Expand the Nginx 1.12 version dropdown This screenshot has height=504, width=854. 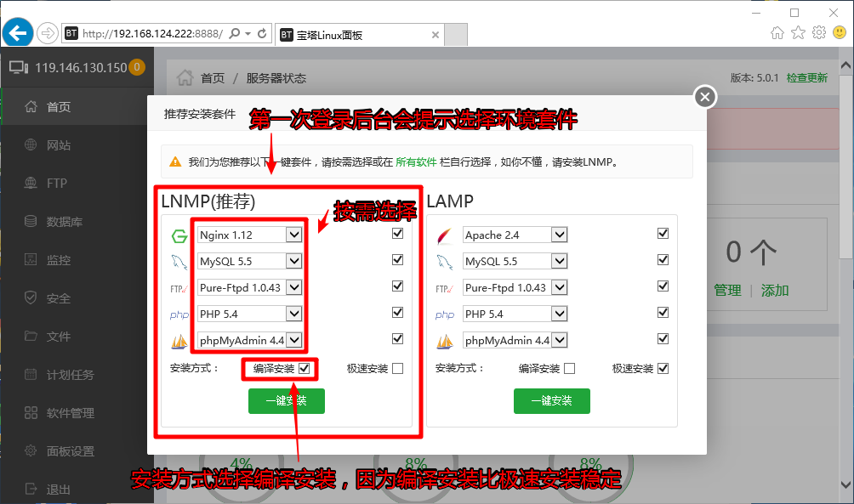[293, 235]
